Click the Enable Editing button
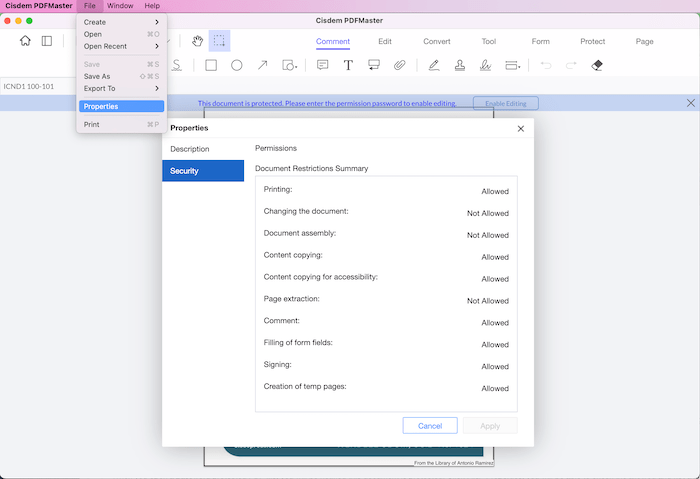The image size is (700, 479). 506,103
